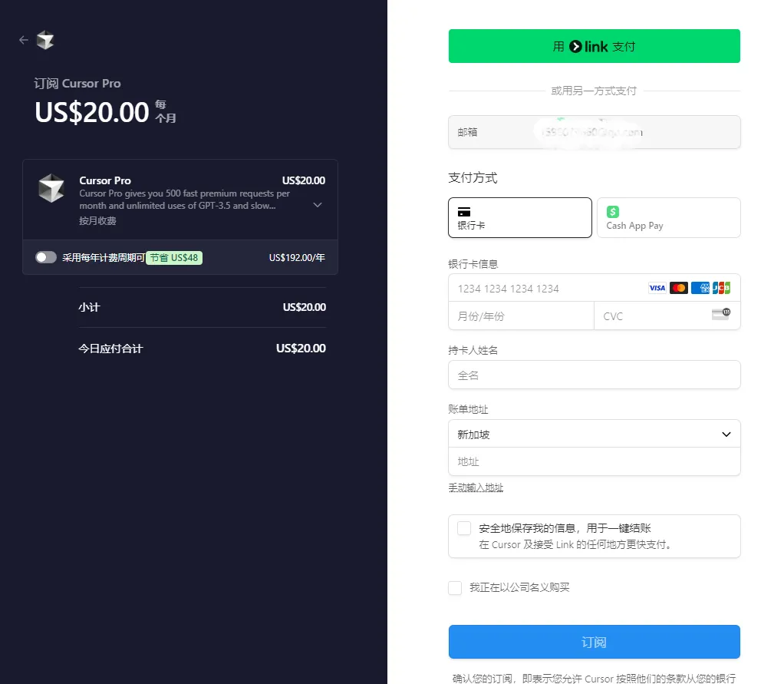
Task: Click the Mastercard logo
Action: tap(678, 288)
